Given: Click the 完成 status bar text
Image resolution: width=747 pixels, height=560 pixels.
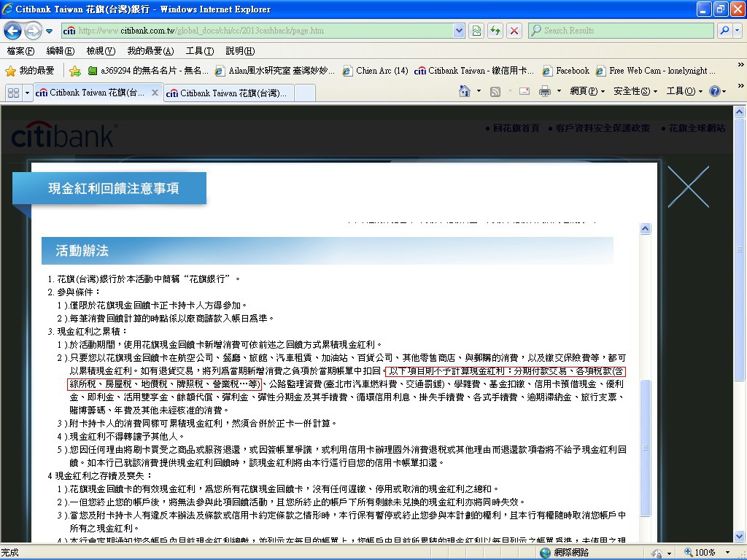Looking at the screenshot, I should click(10, 553).
